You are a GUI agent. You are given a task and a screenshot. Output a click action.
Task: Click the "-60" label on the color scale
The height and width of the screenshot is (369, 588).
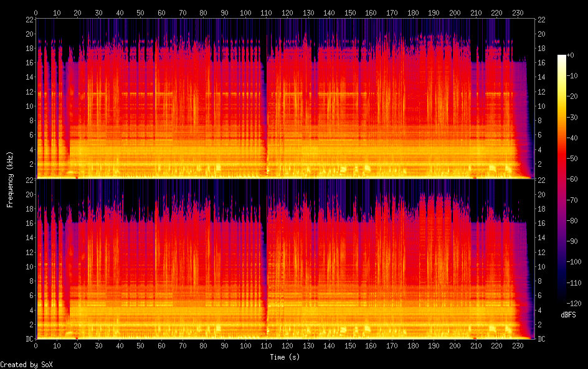[570, 180]
